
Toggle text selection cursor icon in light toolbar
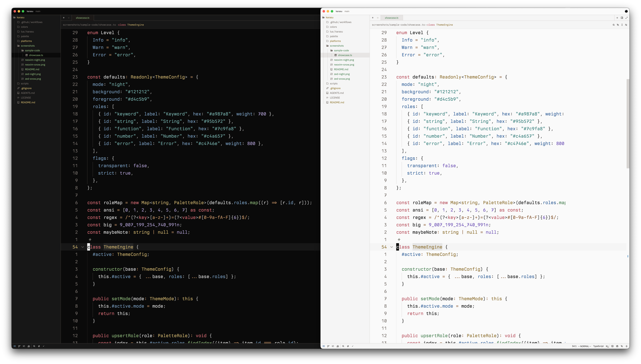pos(622,25)
